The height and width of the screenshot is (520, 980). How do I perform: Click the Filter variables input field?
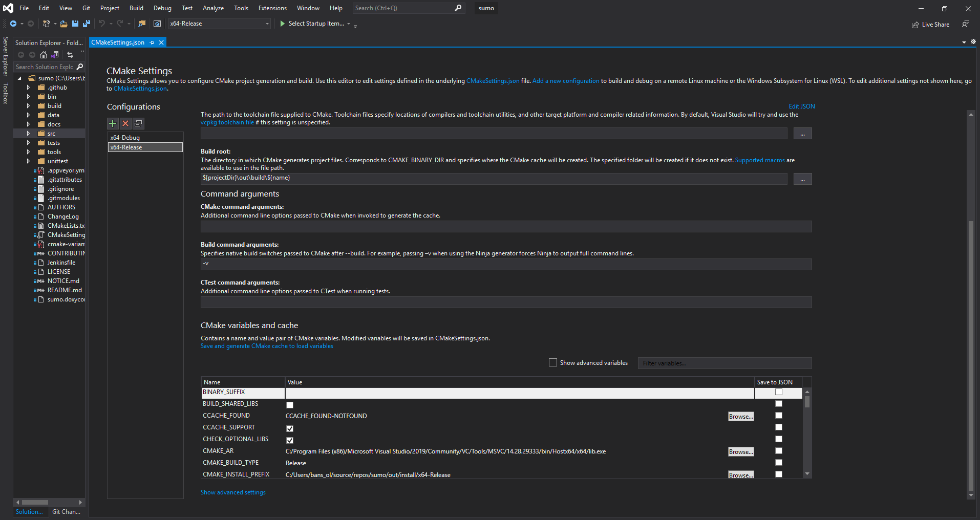pos(724,363)
